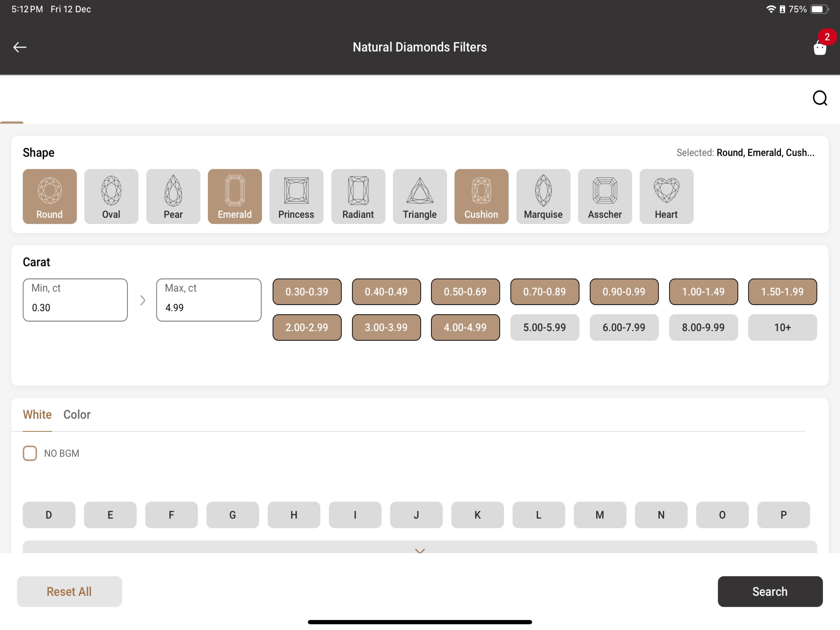Select the Marquise diamond shape
This screenshot has height=630, width=840.
click(x=543, y=196)
